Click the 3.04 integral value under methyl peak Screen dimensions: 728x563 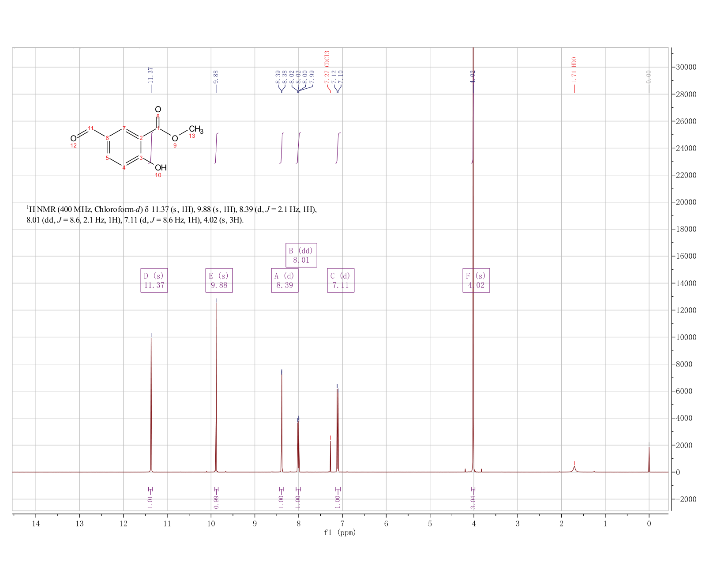473,502
